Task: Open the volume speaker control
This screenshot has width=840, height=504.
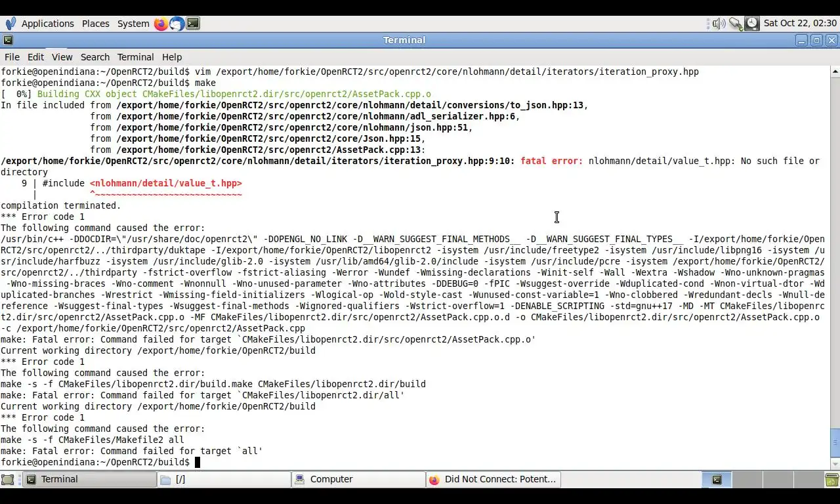Action: (x=719, y=24)
